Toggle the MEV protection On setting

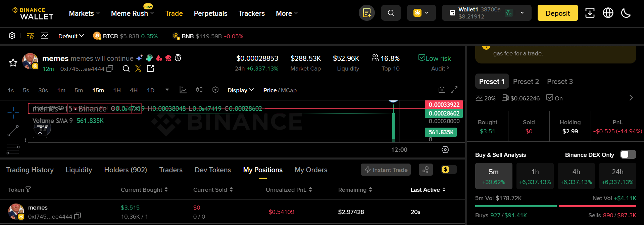(554, 98)
